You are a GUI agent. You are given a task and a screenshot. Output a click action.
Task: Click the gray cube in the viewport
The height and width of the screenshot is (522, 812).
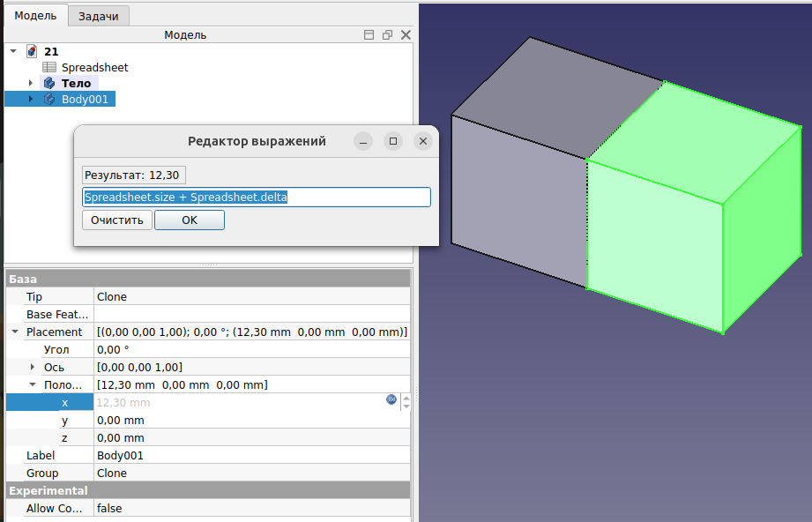coord(518,202)
